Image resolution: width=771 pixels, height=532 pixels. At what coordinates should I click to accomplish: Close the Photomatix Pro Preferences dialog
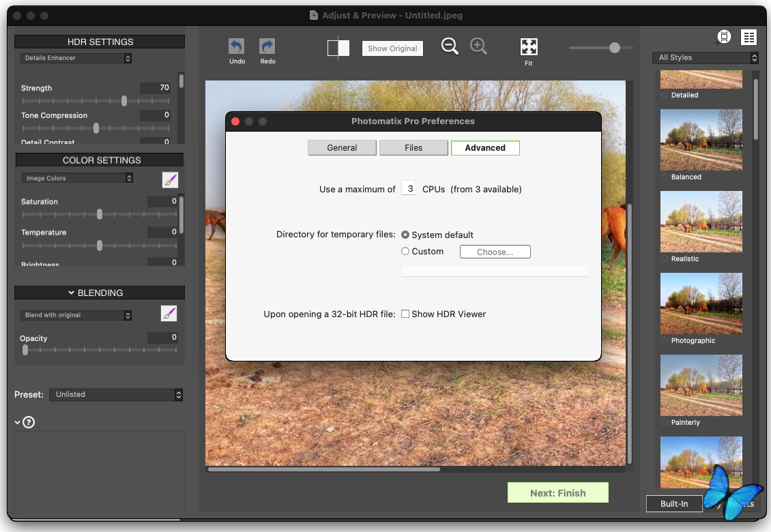tap(235, 121)
